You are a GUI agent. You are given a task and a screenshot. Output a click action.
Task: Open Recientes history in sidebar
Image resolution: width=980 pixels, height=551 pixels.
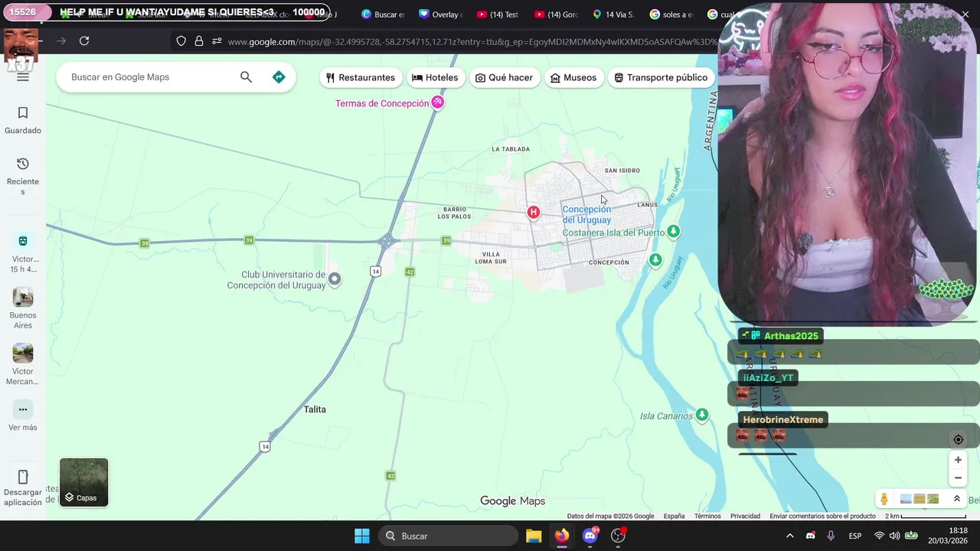[23, 177]
